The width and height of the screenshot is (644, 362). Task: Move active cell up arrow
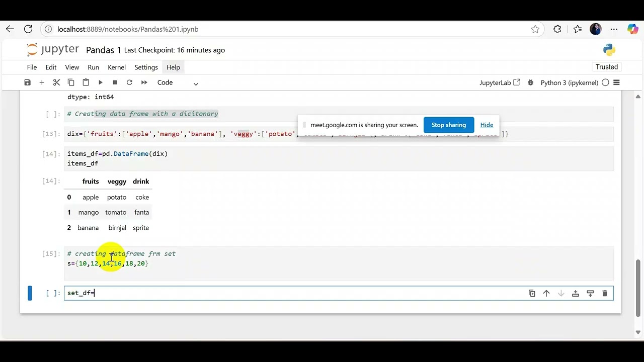coord(546,293)
